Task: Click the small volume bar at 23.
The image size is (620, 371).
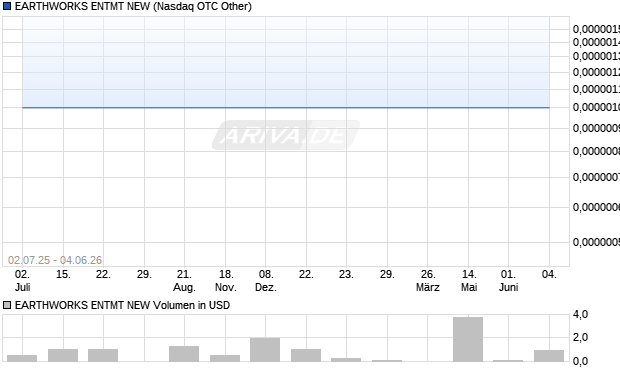Action: (346, 360)
